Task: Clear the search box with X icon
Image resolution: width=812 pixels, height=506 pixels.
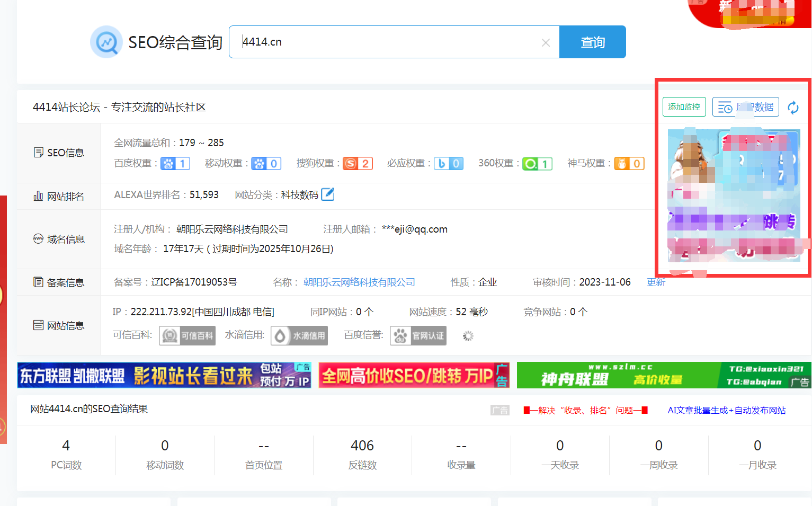Action: pos(546,43)
